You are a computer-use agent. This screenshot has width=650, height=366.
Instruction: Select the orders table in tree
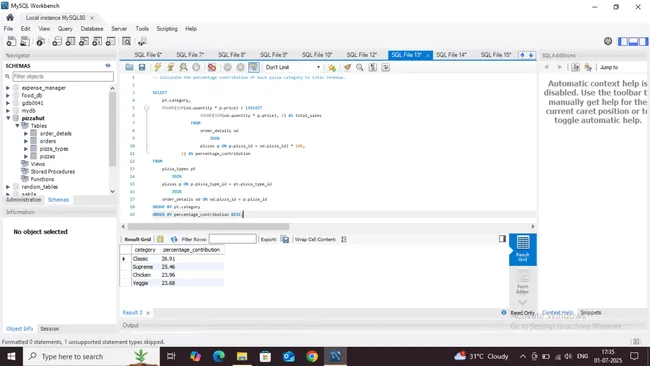48,141
